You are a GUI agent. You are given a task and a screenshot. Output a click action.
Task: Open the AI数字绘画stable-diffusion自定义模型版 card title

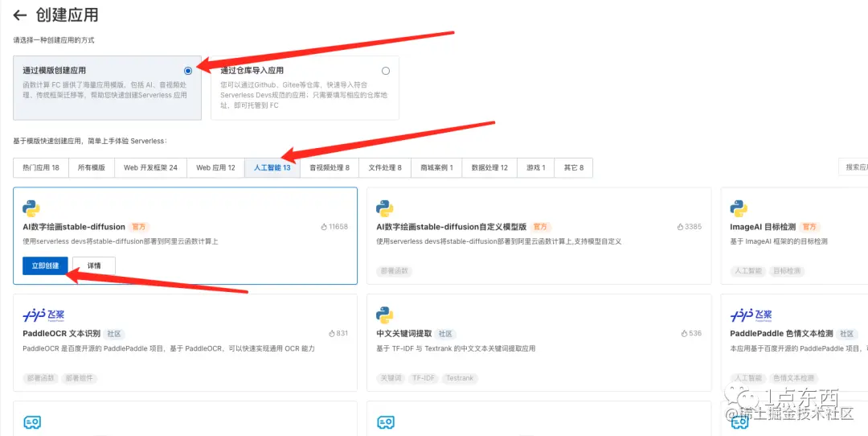click(451, 227)
